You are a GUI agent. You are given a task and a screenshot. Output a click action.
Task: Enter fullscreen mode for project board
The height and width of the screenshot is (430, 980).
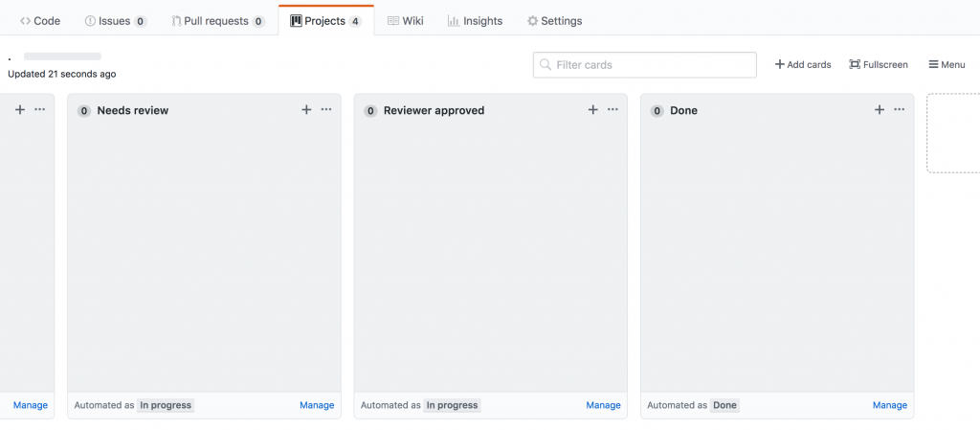point(879,65)
